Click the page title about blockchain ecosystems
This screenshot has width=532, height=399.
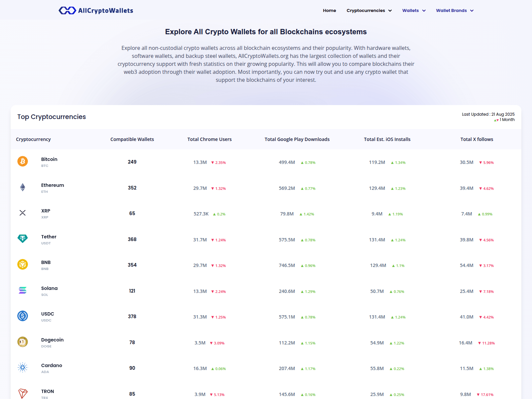pos(266,32)
